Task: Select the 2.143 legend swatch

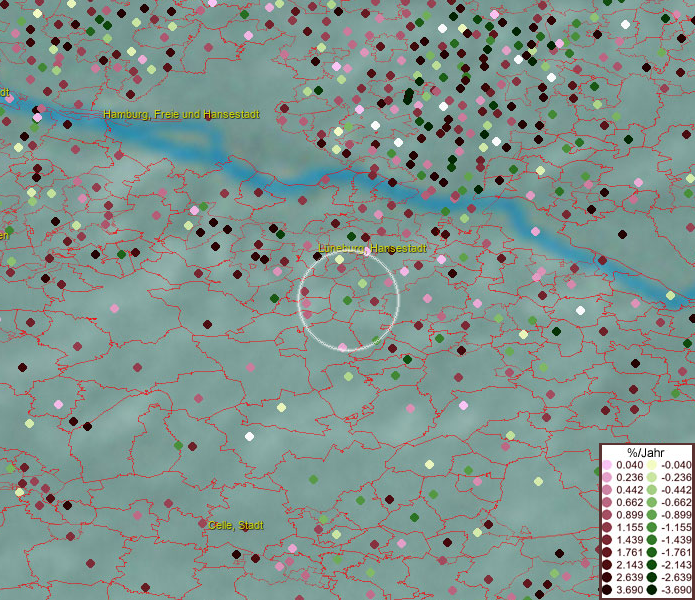Action: coord(607,565)
